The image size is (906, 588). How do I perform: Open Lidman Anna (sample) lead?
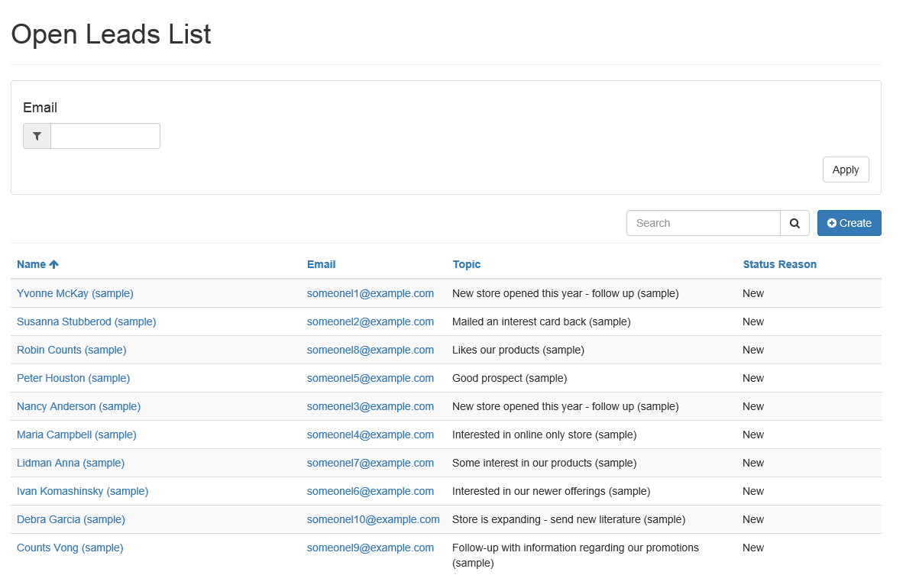click(70, 464)
